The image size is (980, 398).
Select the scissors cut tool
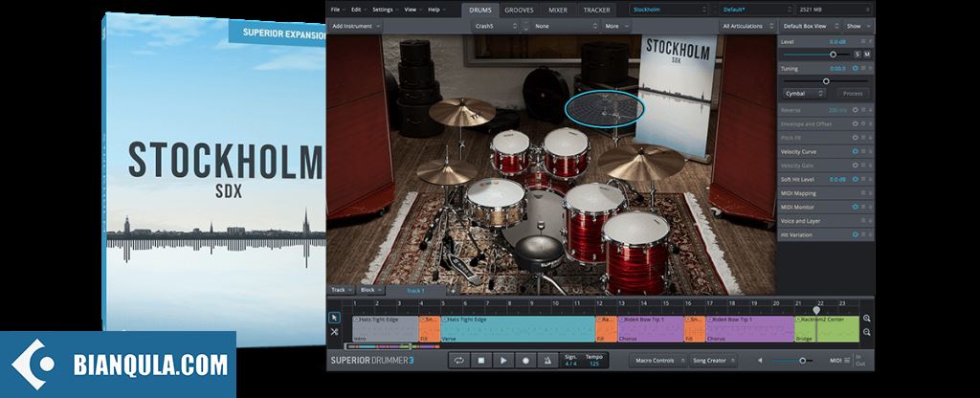(334, 332)
